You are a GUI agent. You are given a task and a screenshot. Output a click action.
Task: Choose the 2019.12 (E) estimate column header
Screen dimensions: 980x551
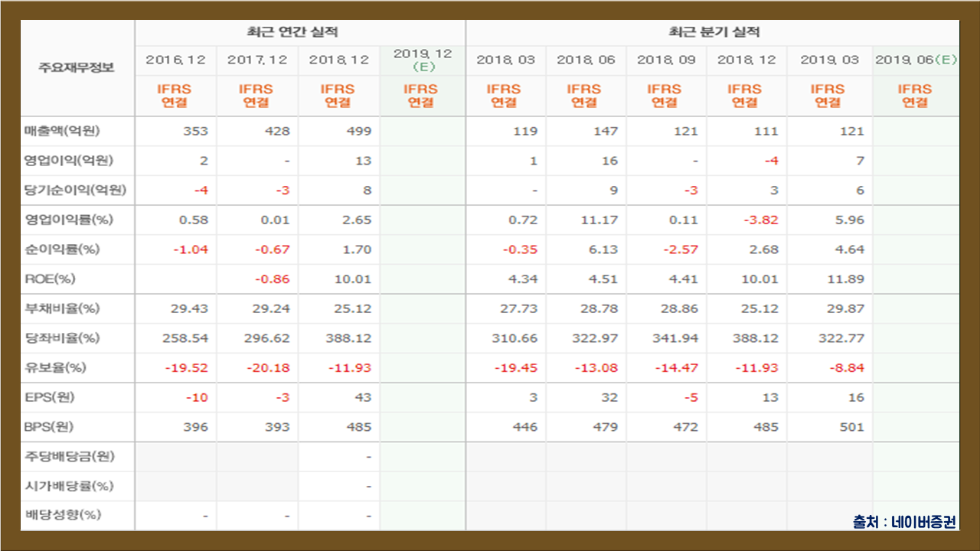(422, 60)
